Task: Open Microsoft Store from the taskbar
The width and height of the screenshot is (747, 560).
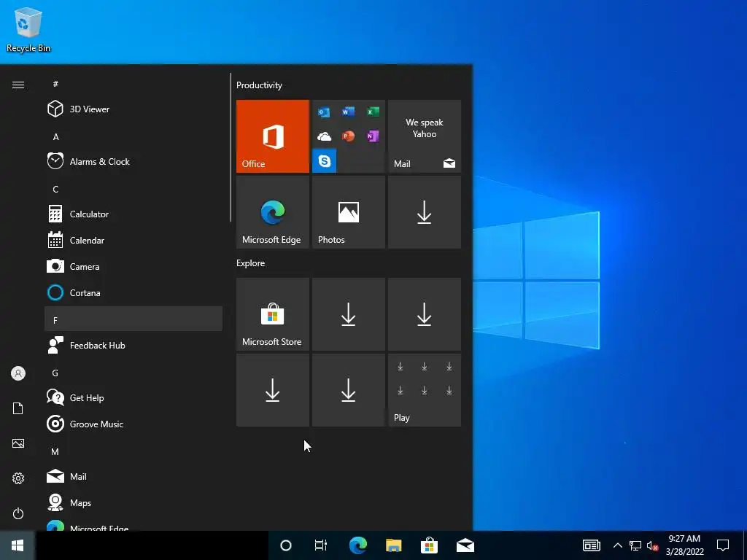Action: coord(429,545)
